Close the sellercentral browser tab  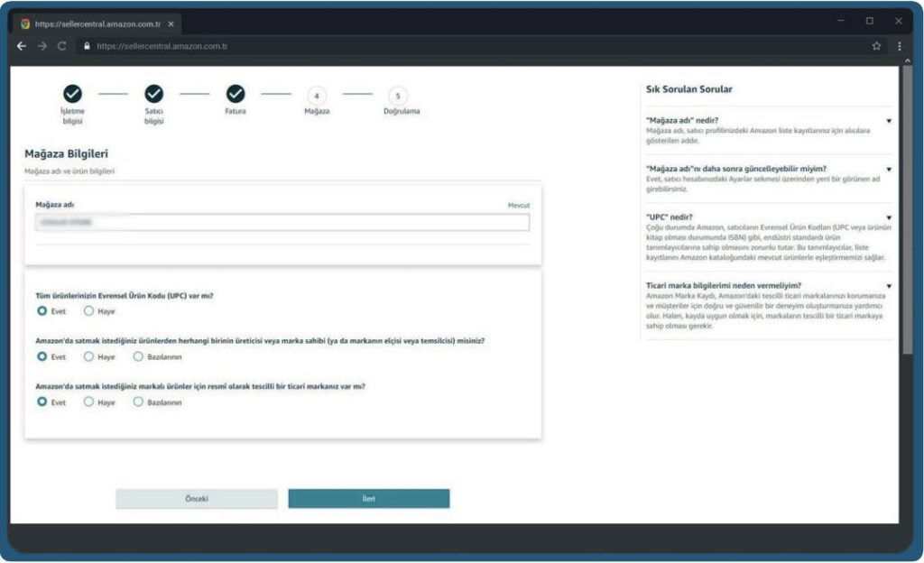tap(171, 24)
